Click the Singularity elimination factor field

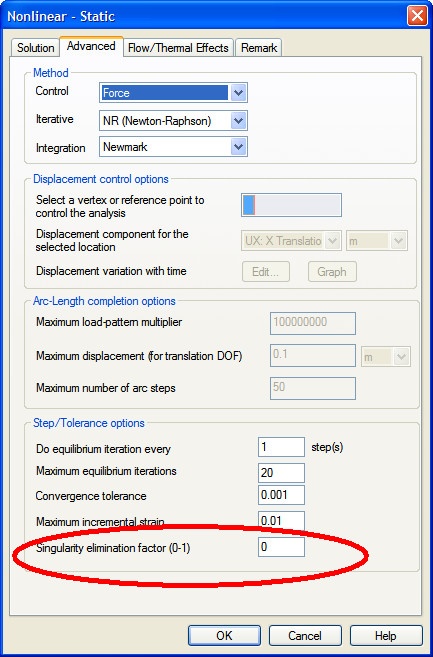pos(281,547)
